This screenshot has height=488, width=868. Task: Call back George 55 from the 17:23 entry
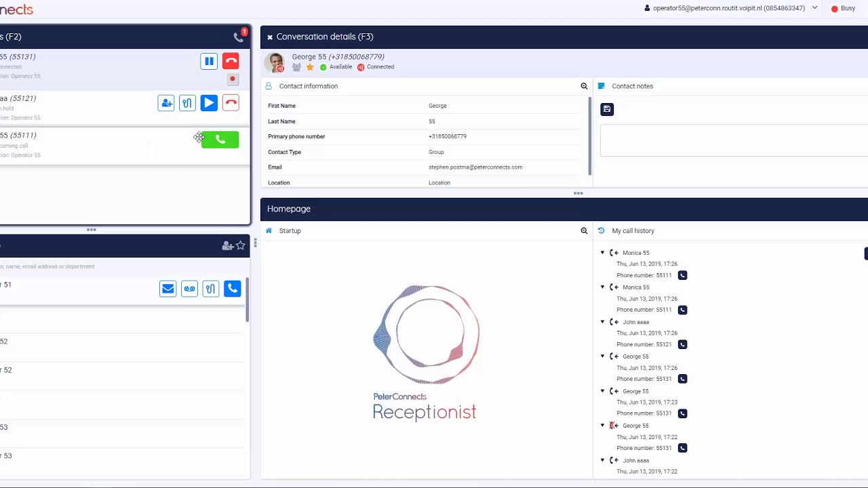[682, 413]
